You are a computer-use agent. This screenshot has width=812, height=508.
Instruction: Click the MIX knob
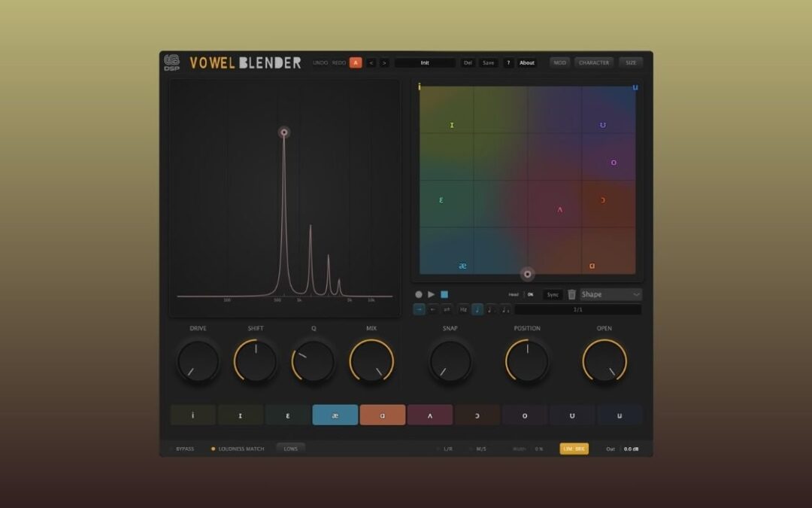tap(371, 361)
